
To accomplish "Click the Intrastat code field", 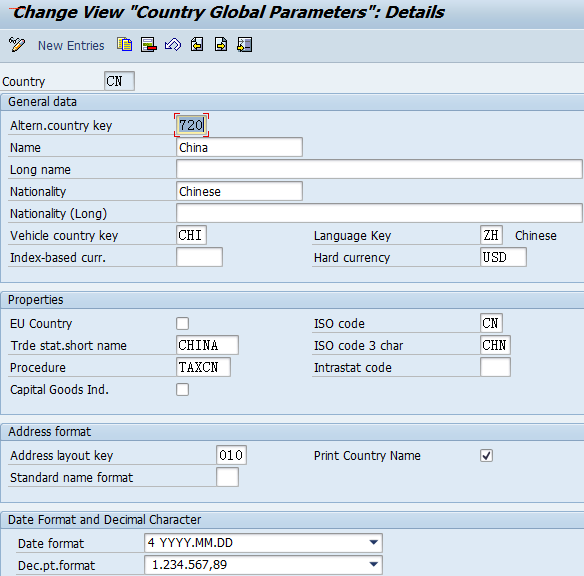I will [x=495, y=367].
